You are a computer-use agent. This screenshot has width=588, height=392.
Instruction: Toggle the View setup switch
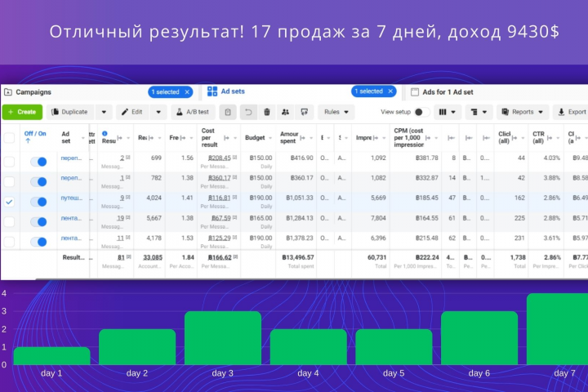click(x=421, y=112)
